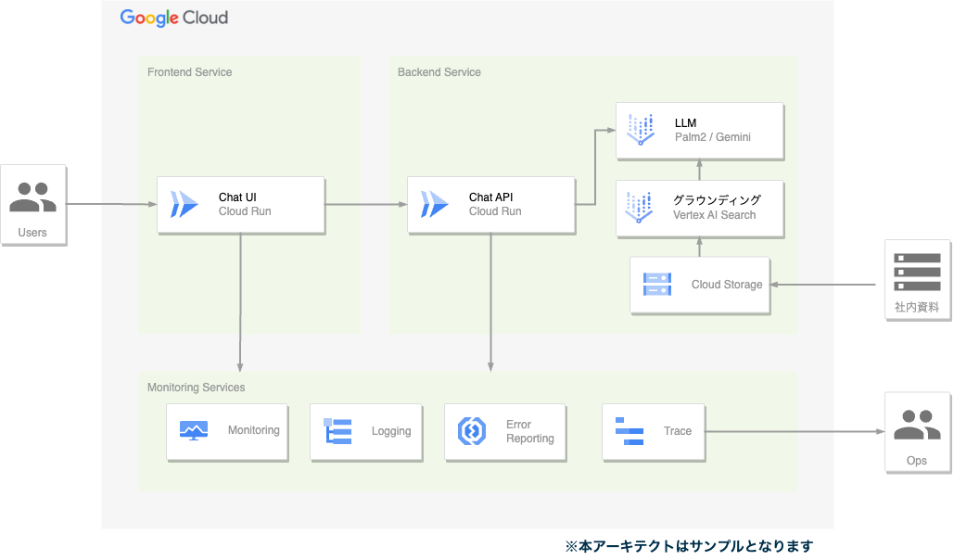Click the Cloud Run icon beside Chat API
The image size is (954, 560).
tap(435, 204)
